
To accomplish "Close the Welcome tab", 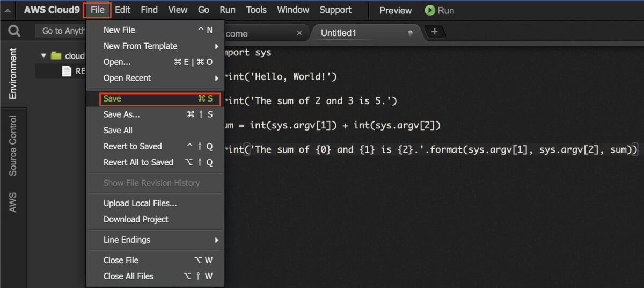I will pos(299,33).
